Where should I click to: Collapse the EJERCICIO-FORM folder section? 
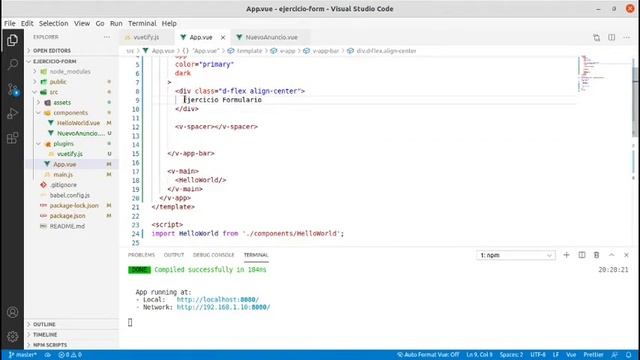tap(55, 61)
